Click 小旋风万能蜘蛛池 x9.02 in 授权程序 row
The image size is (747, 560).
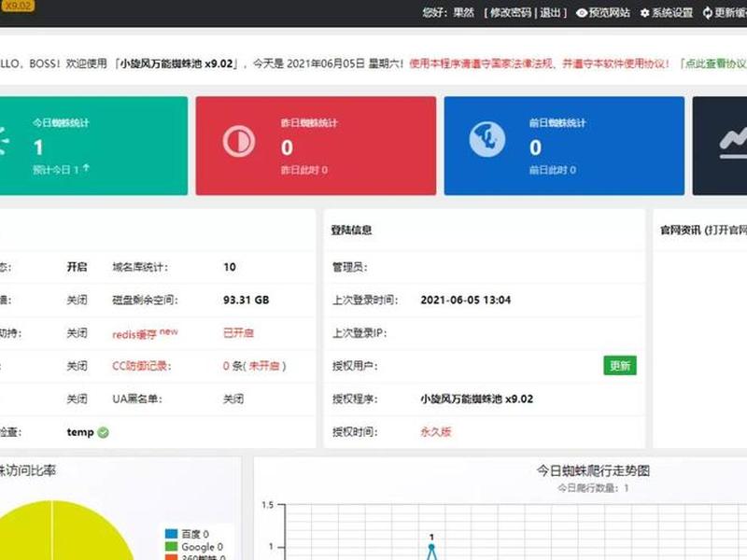[476, 399]
